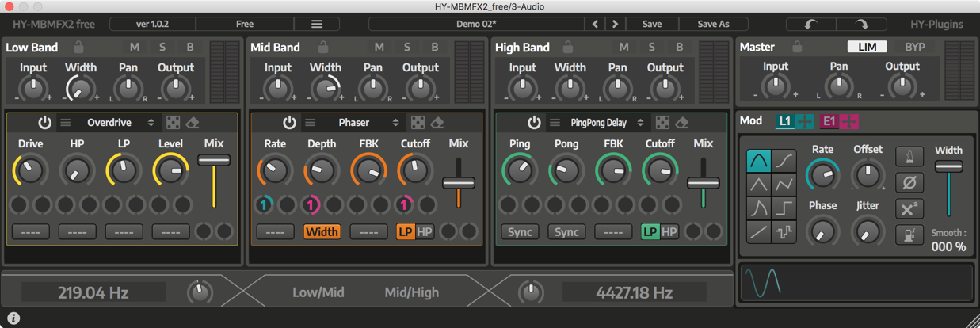Viewport: 980px width, 328px height.
Task: Toggle Sync under the Ping knob
Action: click(520, 232)
